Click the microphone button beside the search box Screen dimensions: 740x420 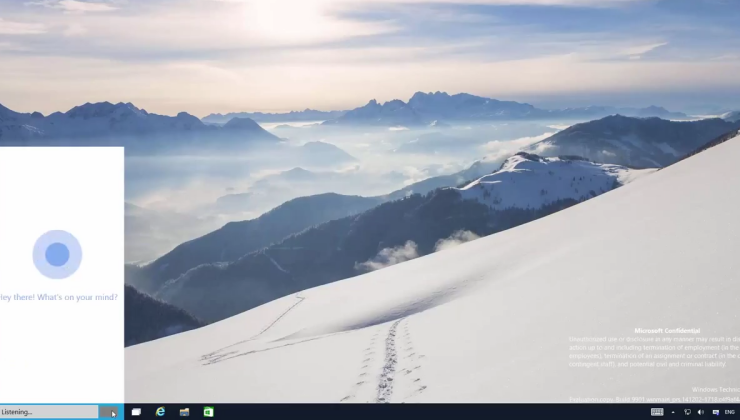coord(109,412)
